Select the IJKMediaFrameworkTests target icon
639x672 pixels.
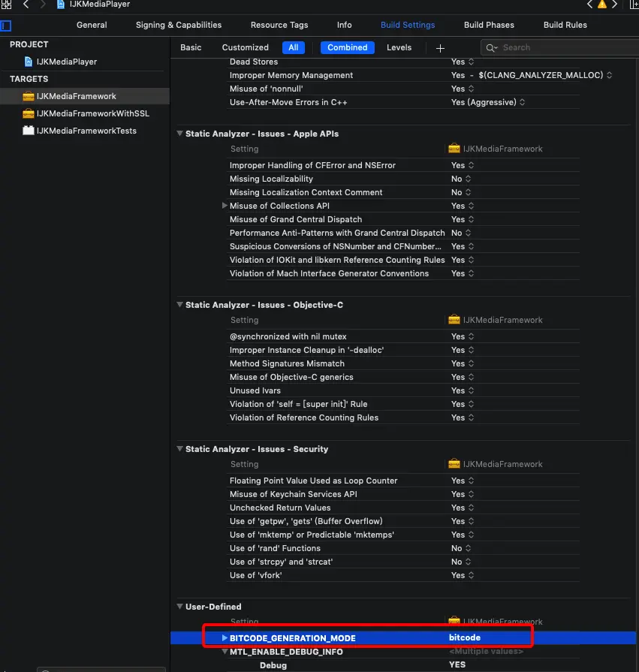29,131
